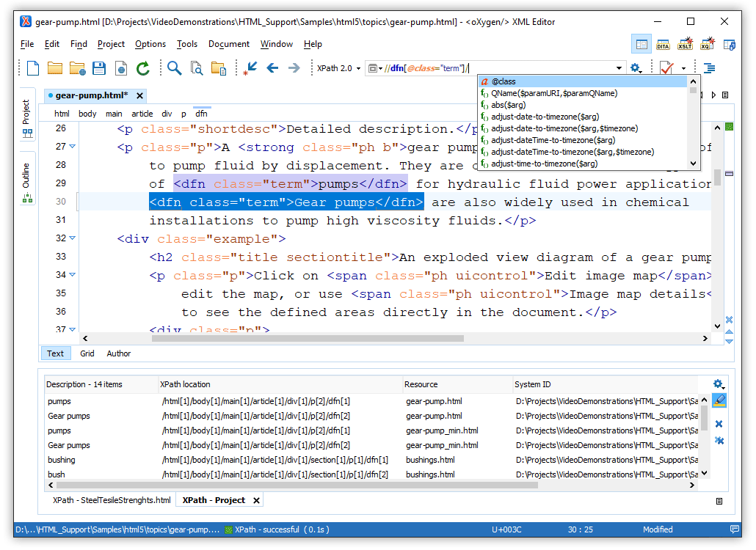Remove selected result with the X icon
The image size is (756, 550).
click(x=719, y=424)
